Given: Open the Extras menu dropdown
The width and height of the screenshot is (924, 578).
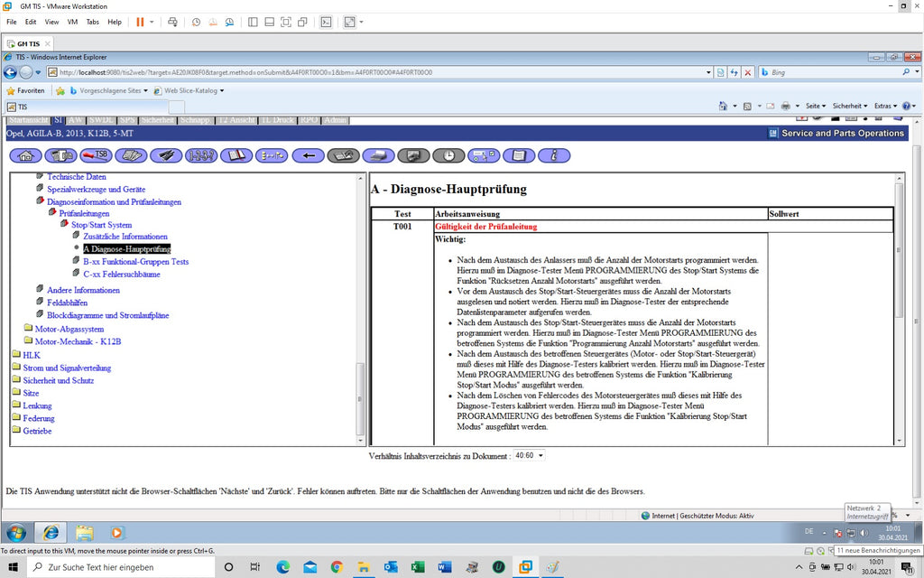Looking at the screenshot, I should [x=886, y=107].
